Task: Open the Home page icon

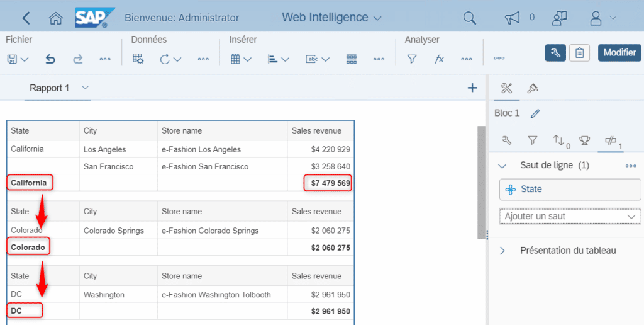Action: (x=55, y=18)
